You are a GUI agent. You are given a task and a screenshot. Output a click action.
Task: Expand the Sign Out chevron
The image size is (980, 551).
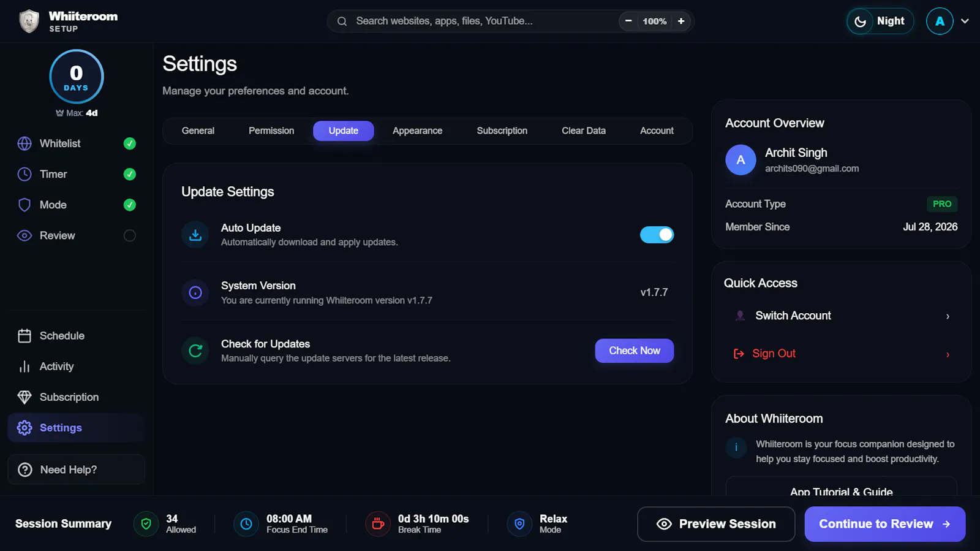pos(948,354)
